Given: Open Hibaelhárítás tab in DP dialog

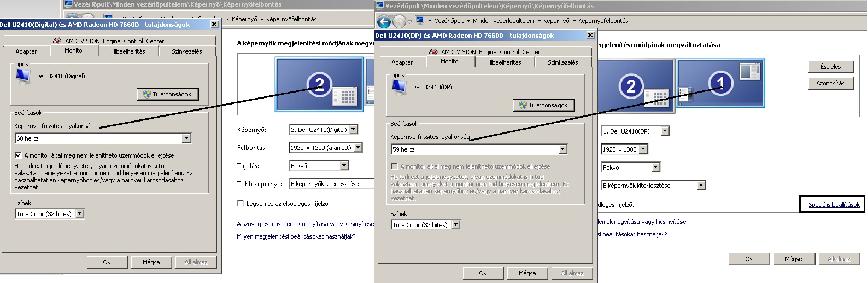Looking at the screenshot, I should pyautogui.click(x=505, y=62).
